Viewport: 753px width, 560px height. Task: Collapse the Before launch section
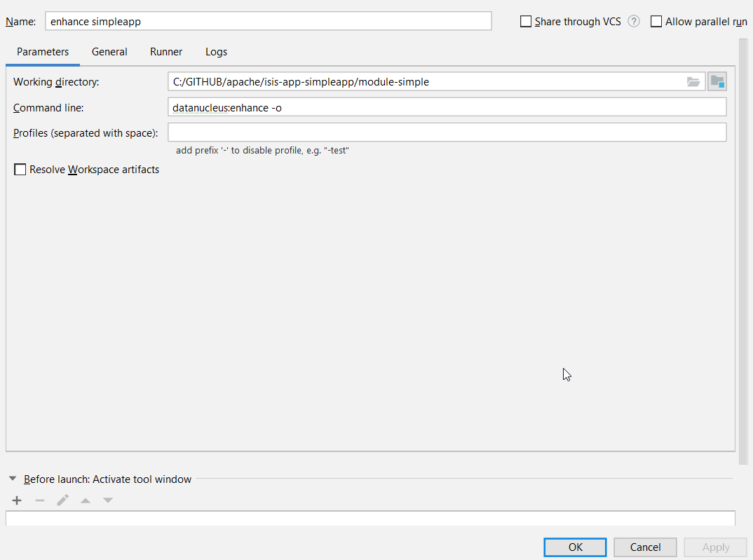point(12,477)
